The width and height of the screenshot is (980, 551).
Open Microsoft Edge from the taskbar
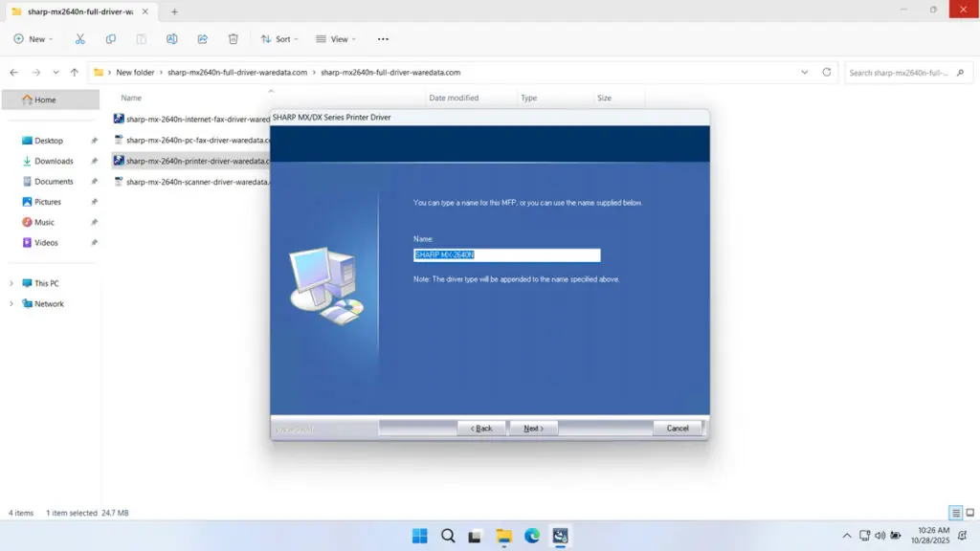[x=530, y=537]
